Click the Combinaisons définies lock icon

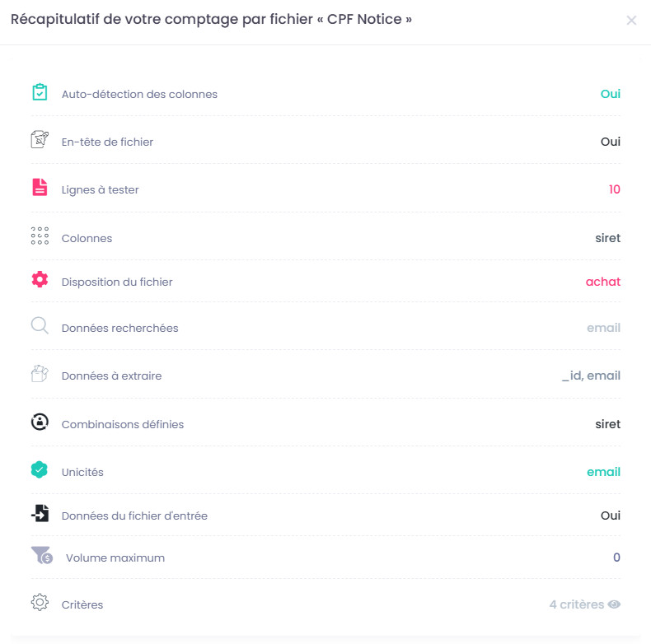tap(40, 423)
